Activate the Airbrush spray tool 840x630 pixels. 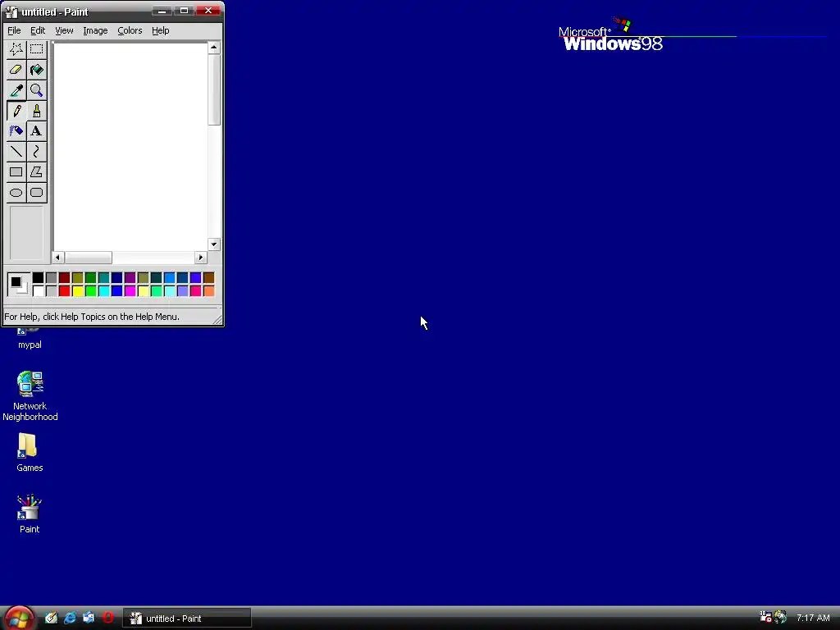pyautogui.click(x=16, y=130)
